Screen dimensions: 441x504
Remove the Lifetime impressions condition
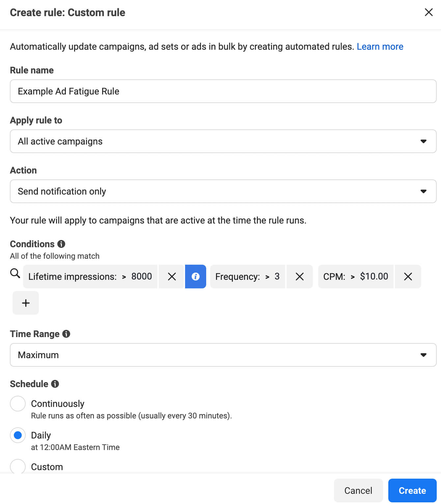(x=171, y=277)
